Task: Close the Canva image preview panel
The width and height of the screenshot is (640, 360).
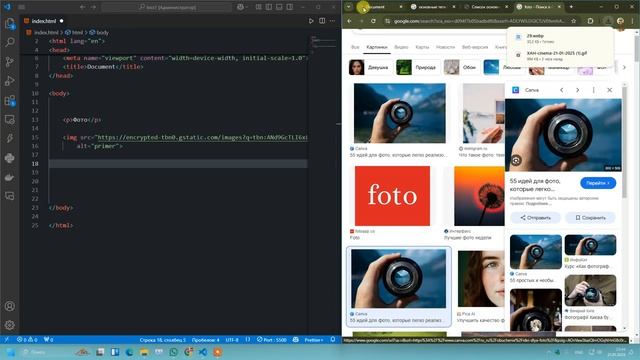Action: 609,90
